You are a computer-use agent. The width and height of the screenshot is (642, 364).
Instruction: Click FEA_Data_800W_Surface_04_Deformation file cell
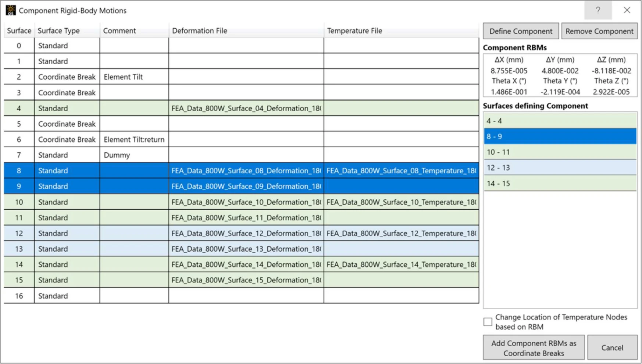246,108
